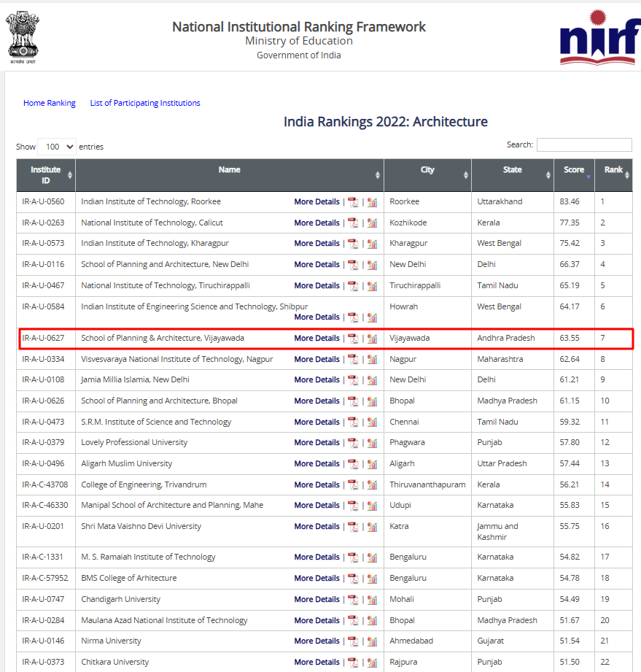Open More Details for NIT Tiruchirappalli
The width and height of the screenshot is (641, 672).
click(316, 285)
